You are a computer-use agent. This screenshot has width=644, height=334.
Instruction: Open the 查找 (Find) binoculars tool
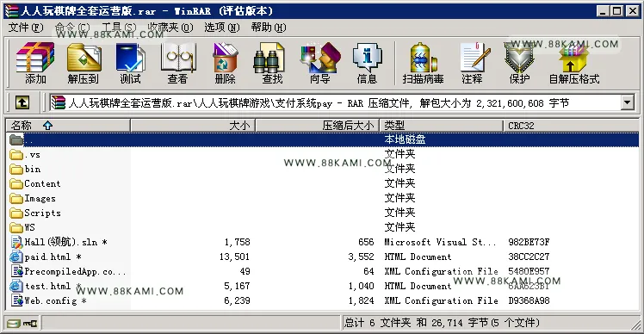point(272,63)
